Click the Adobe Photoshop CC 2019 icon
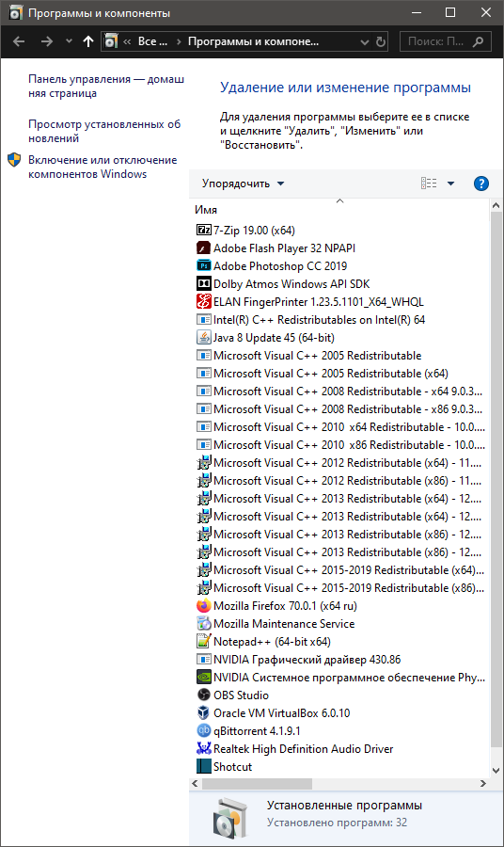Screen dimensions: 504x847 coord(203,265)
